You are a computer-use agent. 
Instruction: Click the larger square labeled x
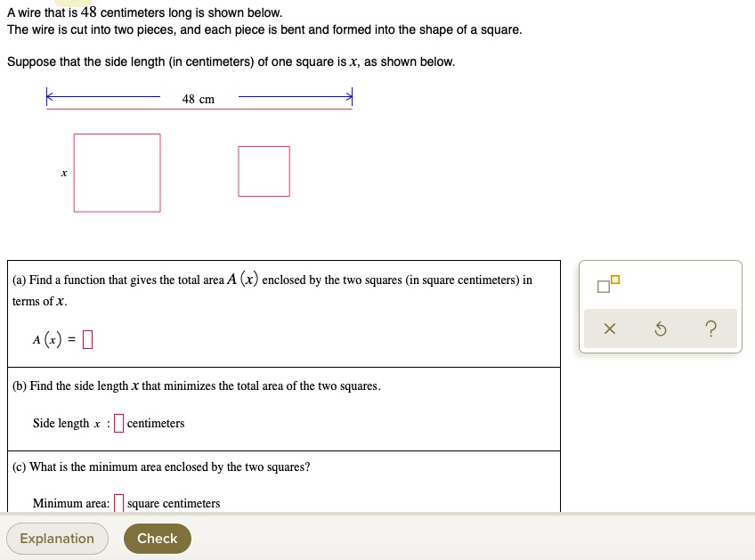tap(117, 173)
